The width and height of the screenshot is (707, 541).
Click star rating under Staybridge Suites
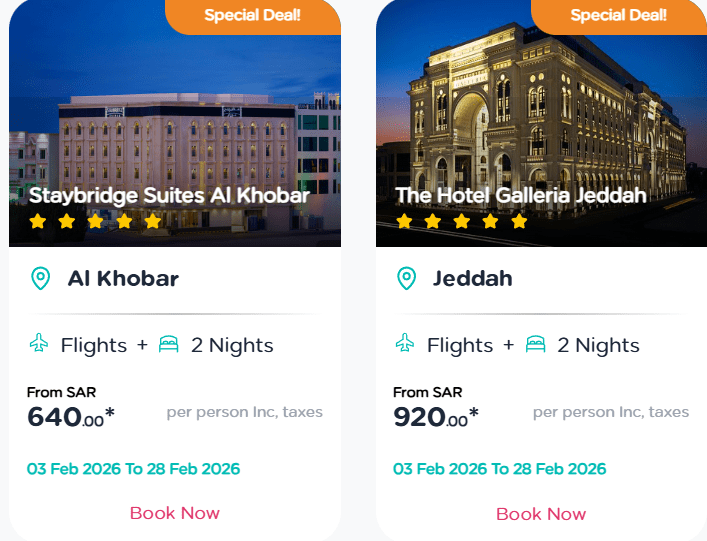point(95,222)
